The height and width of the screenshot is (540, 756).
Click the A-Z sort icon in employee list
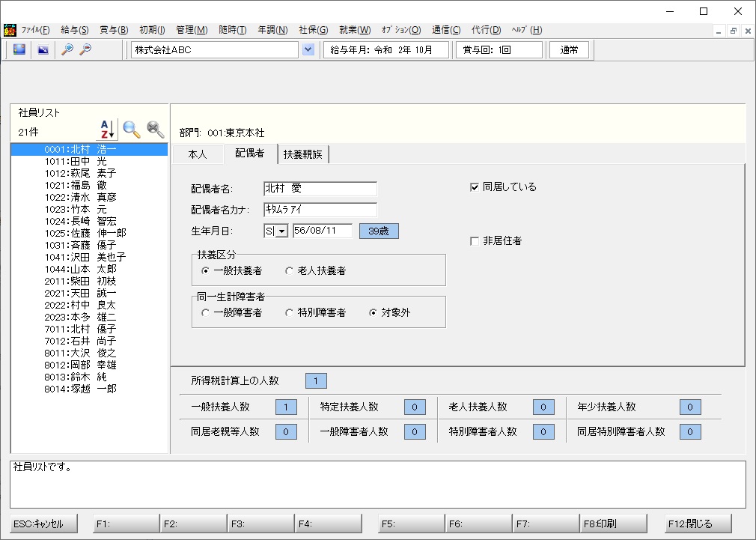(108, 130)
